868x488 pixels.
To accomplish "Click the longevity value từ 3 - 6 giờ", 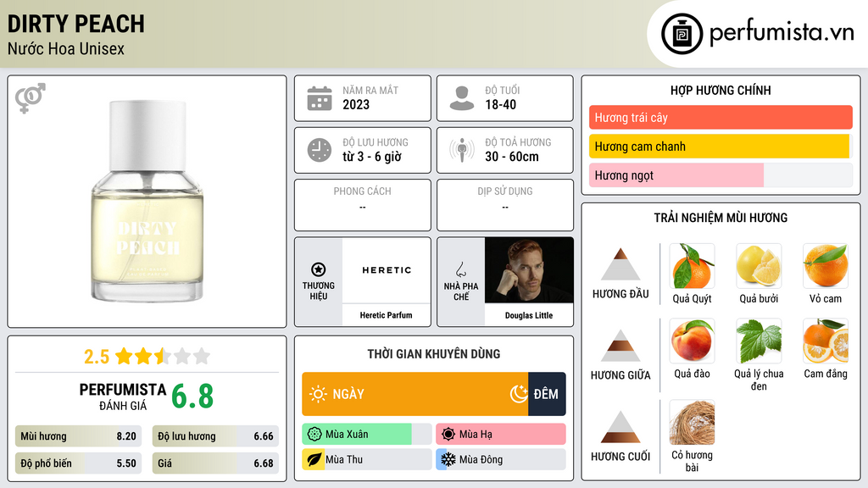I will (372, 157).
